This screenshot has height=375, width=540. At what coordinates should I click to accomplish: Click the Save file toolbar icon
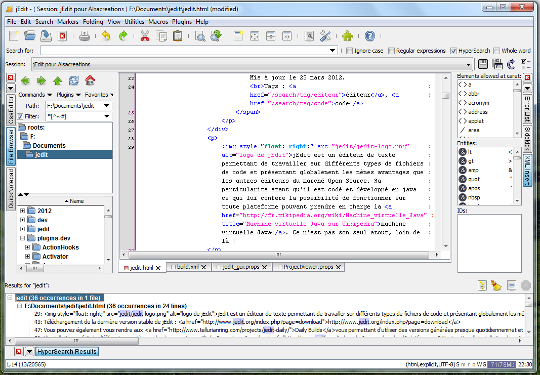tap(46, 36)
